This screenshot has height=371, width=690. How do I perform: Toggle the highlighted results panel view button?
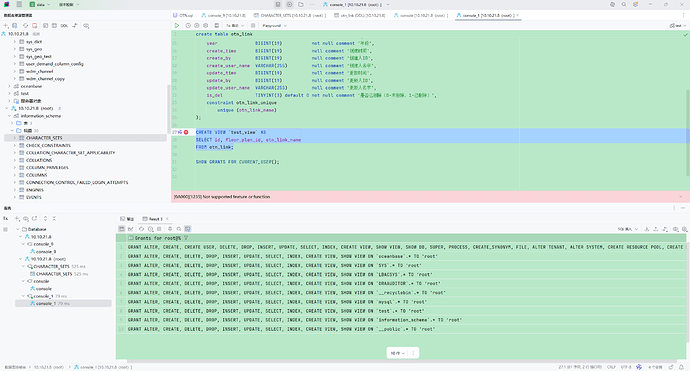point(188,229)
